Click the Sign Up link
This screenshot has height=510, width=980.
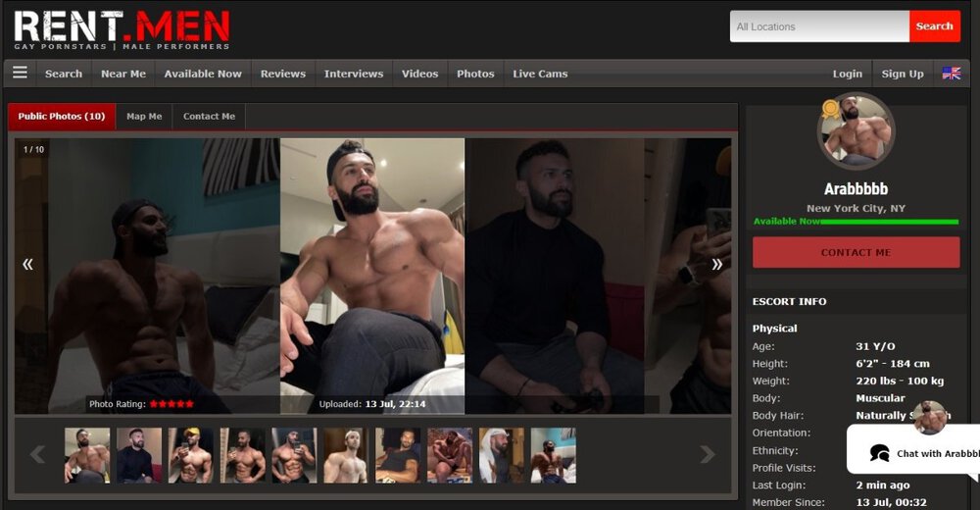pos(902,74)
